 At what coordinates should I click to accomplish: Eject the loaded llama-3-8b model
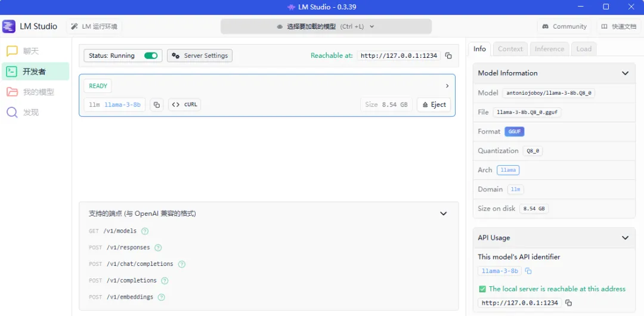point(434,104)
